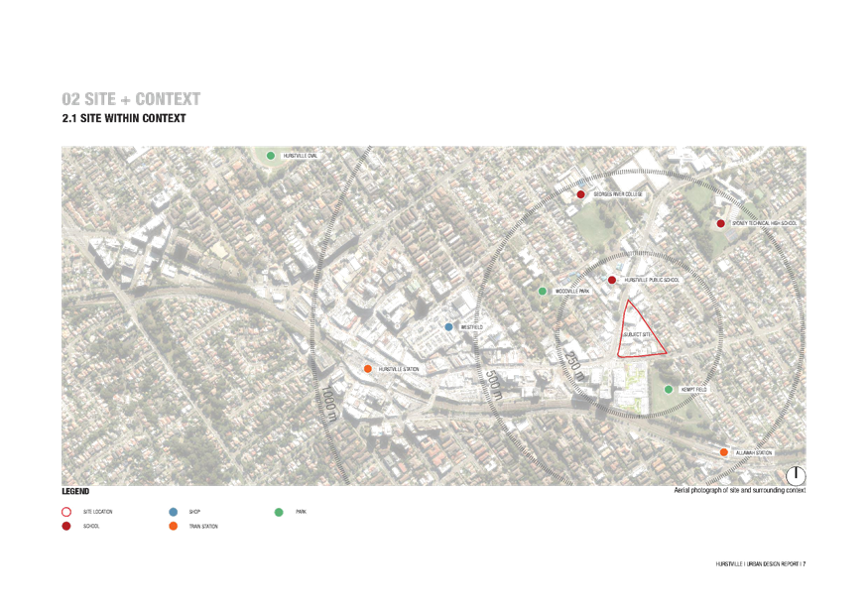Select the red marker nearest the map's right edge
Image resolution: width=868 pixels, height=614 pixels.
[720, 223]
